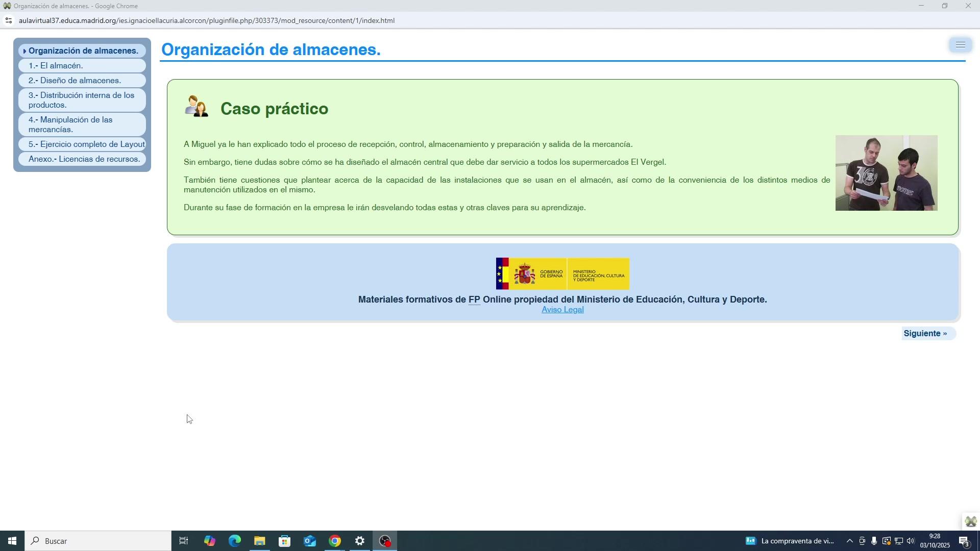Open Anexo.- Licencias de recursos
The width and height of the screenshot is (980, 551).
[x=84, y=159]
